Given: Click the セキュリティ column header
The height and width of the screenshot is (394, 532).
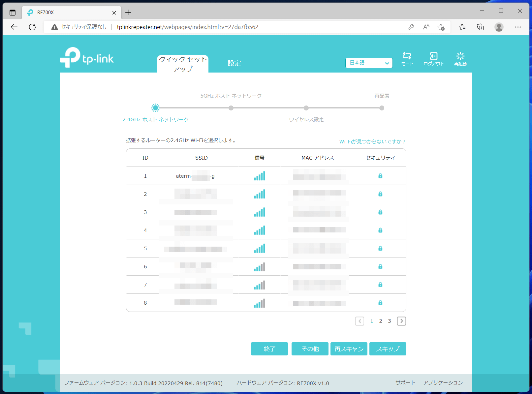Looking at the screenshot, I should [x=380, y=158].
